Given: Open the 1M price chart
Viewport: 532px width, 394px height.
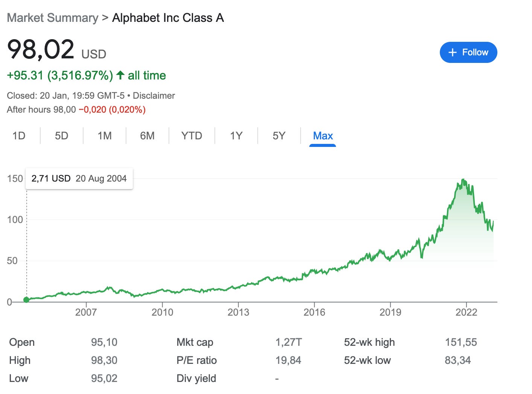Looking at the screenshot, I should tap(104, 136).
